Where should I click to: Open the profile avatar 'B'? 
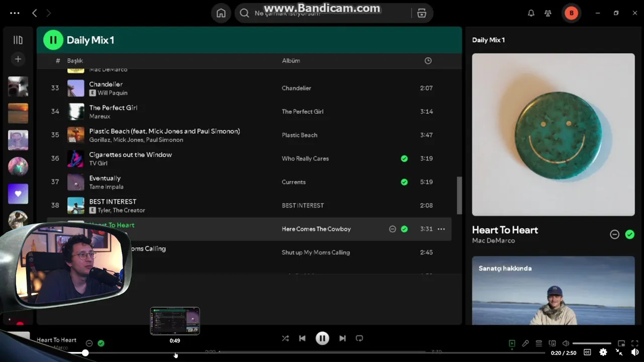point(571,13)
